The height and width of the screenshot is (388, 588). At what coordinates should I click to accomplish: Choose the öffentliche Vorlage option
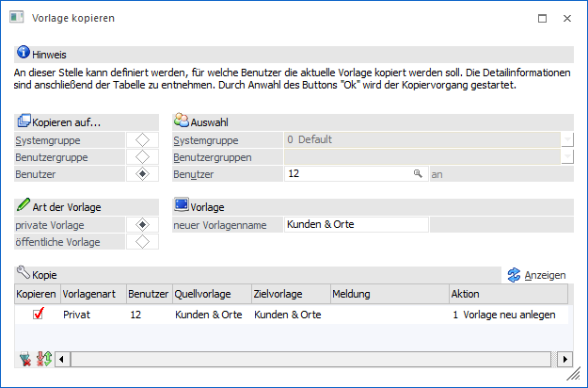[142, 242]
